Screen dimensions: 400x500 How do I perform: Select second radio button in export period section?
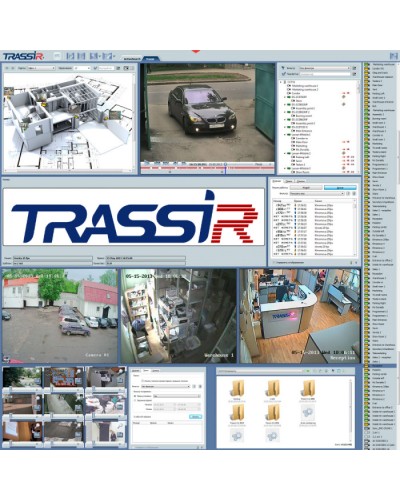click(135, 400)
